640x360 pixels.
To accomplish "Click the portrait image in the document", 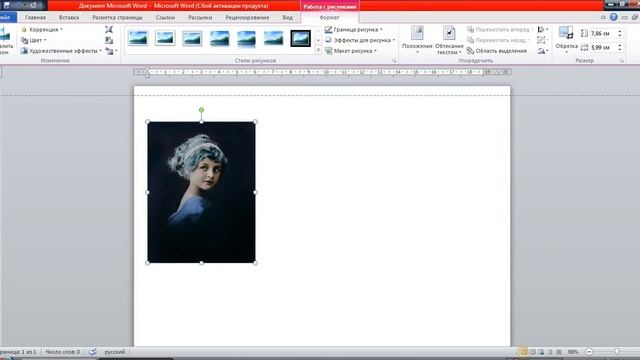I will coord(201,192).
